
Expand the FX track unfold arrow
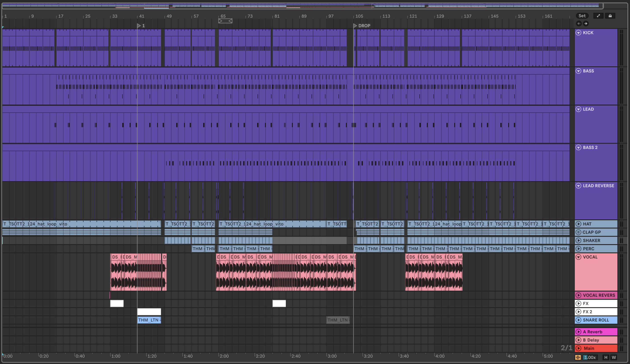pyautogui.click(x=579, y=303)
